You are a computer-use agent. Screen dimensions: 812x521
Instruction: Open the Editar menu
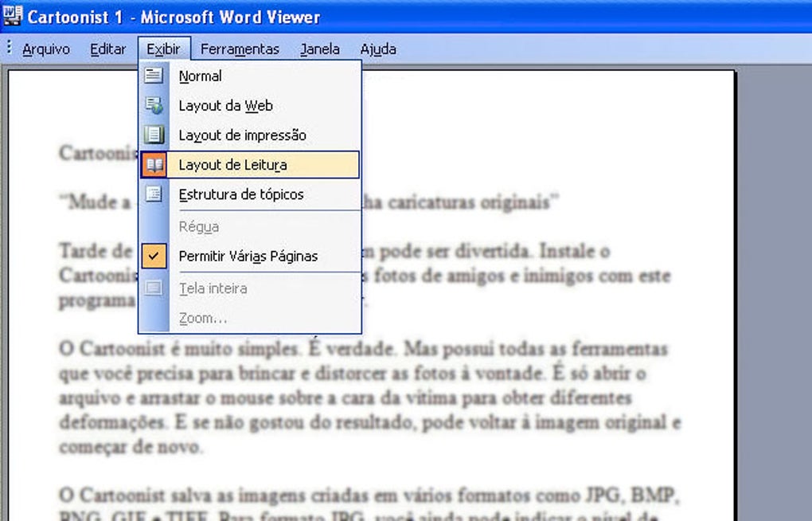coord(107,49)
